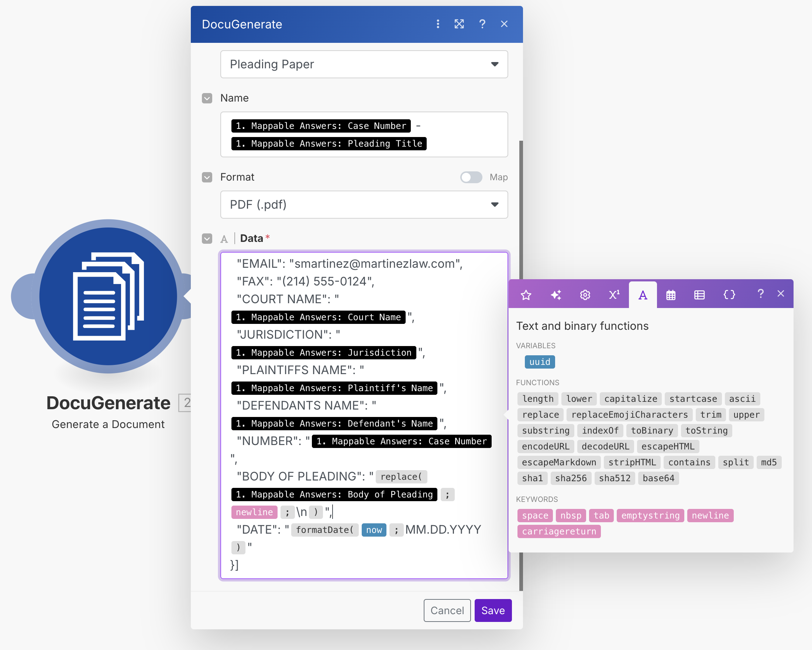Insert the nbsp keyword
Viewport: 812px width, 650px height.
571,516
